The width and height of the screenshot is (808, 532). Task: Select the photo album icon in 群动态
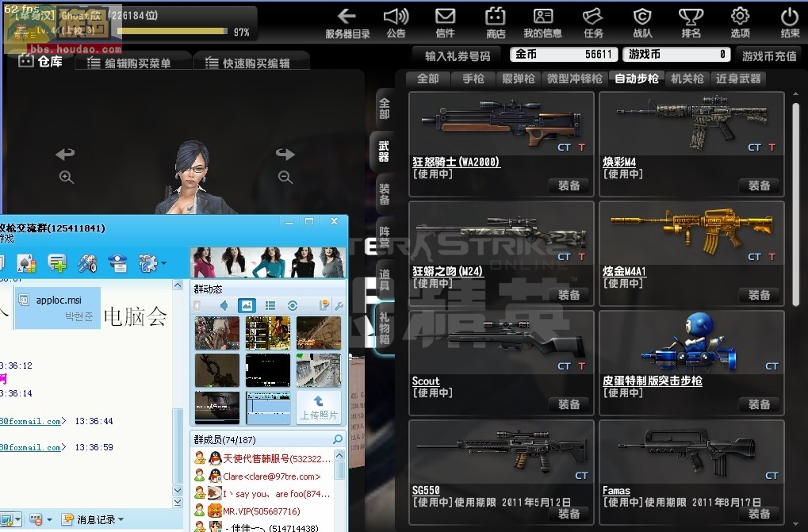pos(247,306)
